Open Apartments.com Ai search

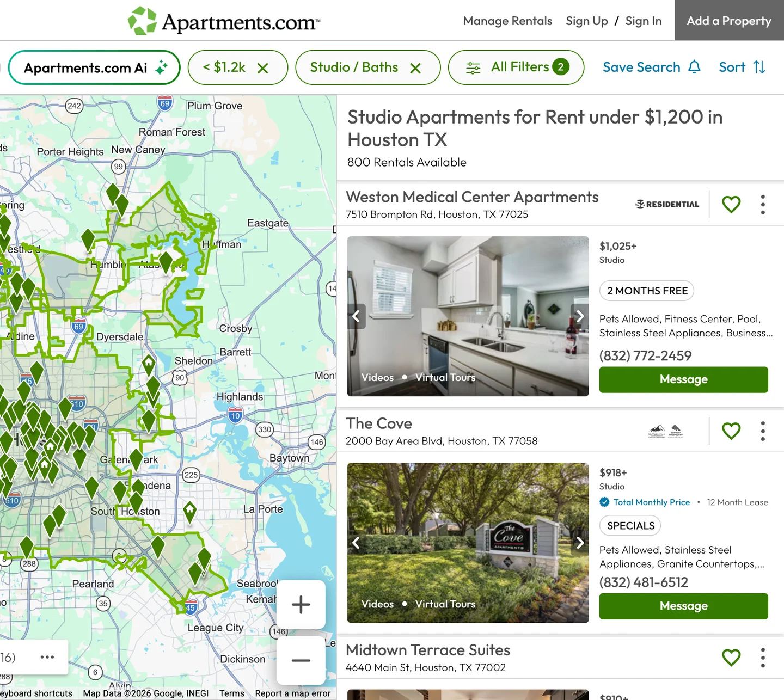(94, 67)
